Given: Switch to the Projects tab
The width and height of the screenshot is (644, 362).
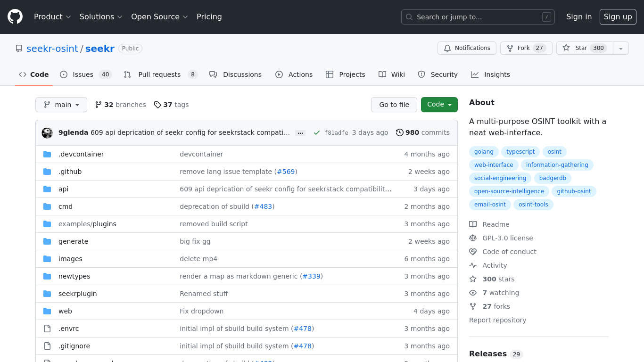Looking at the screenshot, I should point(346,74).
